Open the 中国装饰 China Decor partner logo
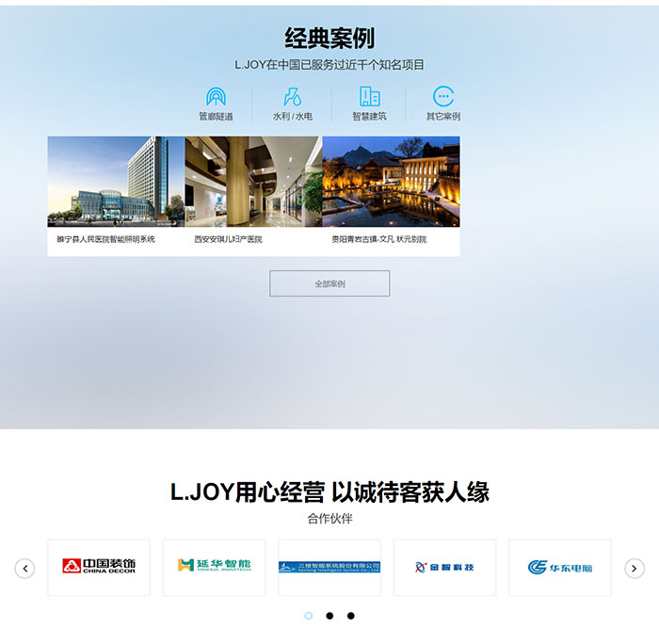 click(99, 567)
